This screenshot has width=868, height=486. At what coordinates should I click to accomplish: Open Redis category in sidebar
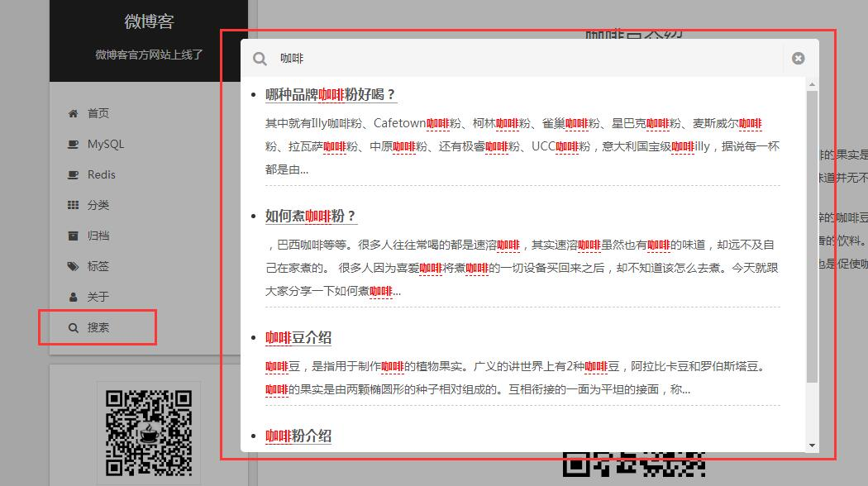pos(102,174)
